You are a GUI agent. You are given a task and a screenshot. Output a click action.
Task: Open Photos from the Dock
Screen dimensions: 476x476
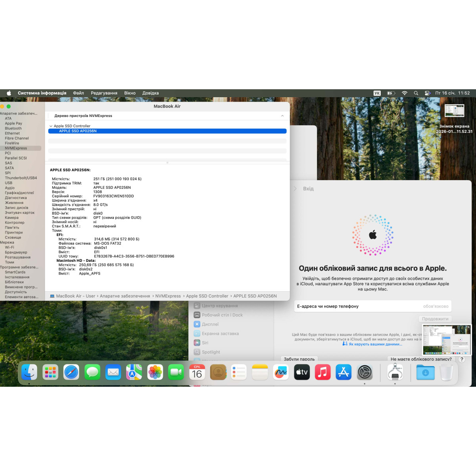[x=155, y=372]
